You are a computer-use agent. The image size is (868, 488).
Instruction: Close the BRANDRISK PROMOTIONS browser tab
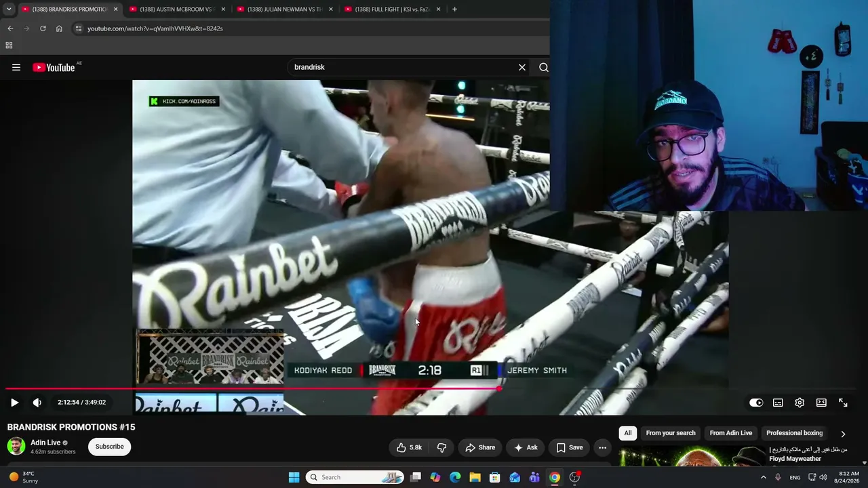coord(116,9)
